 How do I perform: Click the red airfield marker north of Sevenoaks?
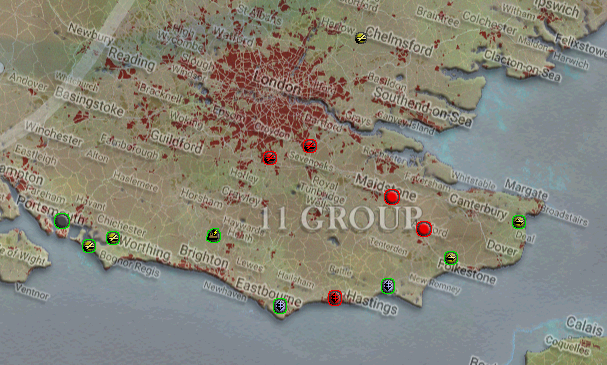309,146
